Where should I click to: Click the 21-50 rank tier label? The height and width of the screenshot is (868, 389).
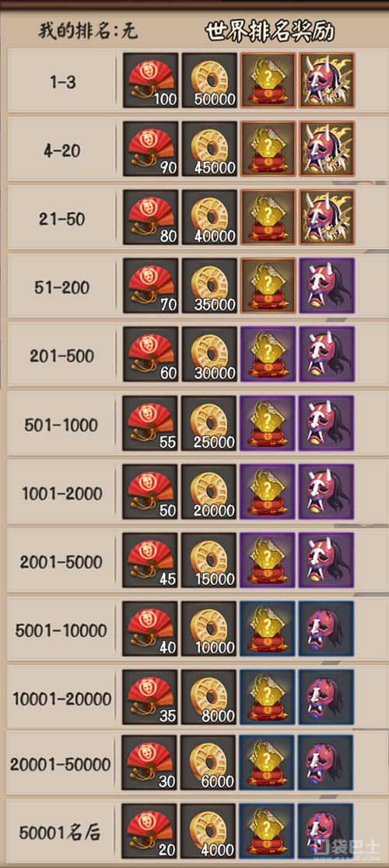(62, 219)
